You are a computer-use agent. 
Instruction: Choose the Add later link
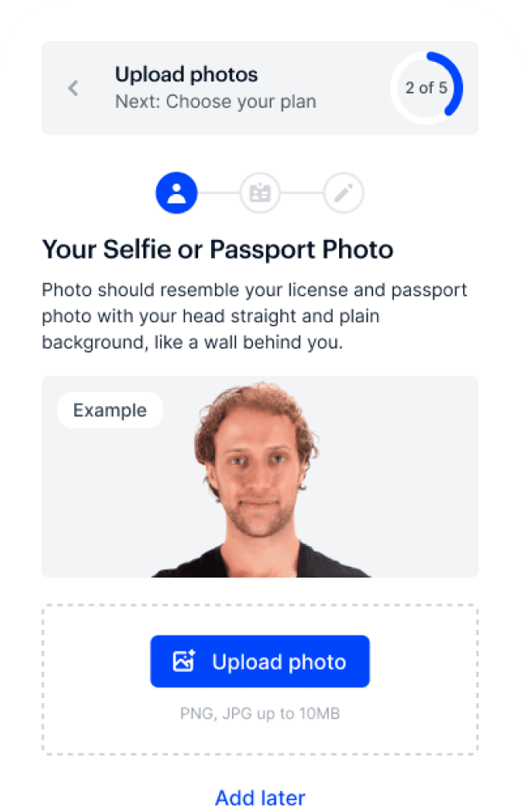[x=260, y=797]
